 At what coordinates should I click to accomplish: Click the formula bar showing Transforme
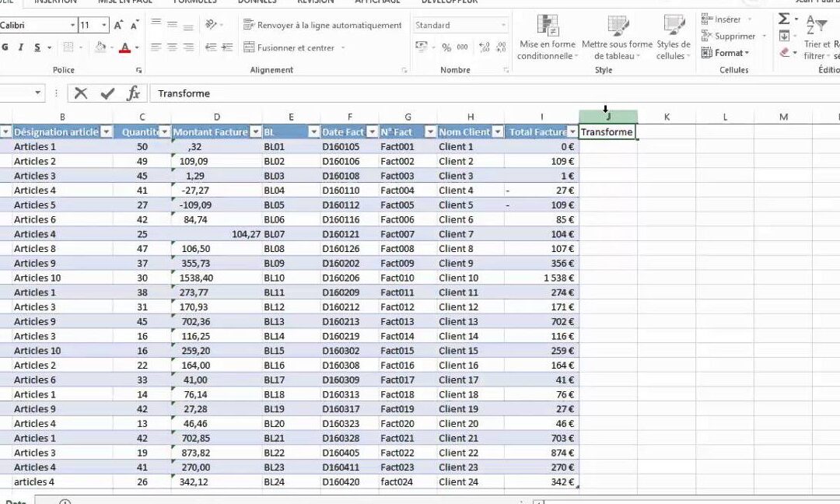tap(495, 93)
